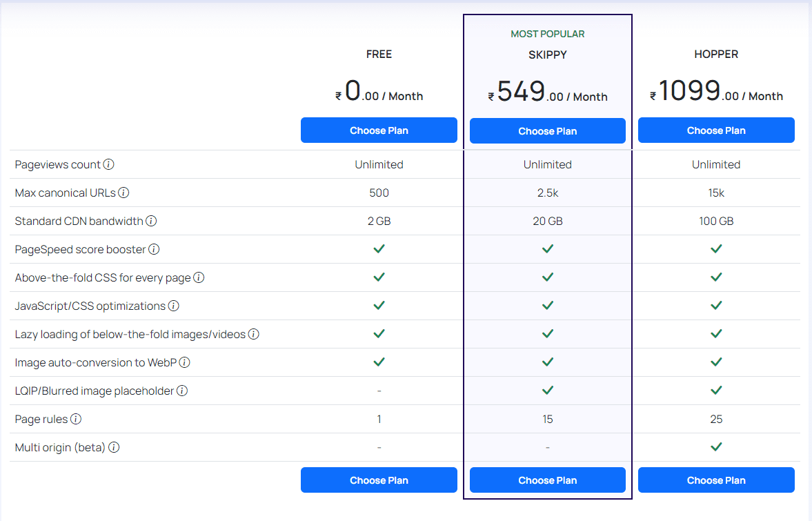Click info icon beside Max canonical URLs
This screenshot has height=521, width=812.
click(x=123, y=193)
